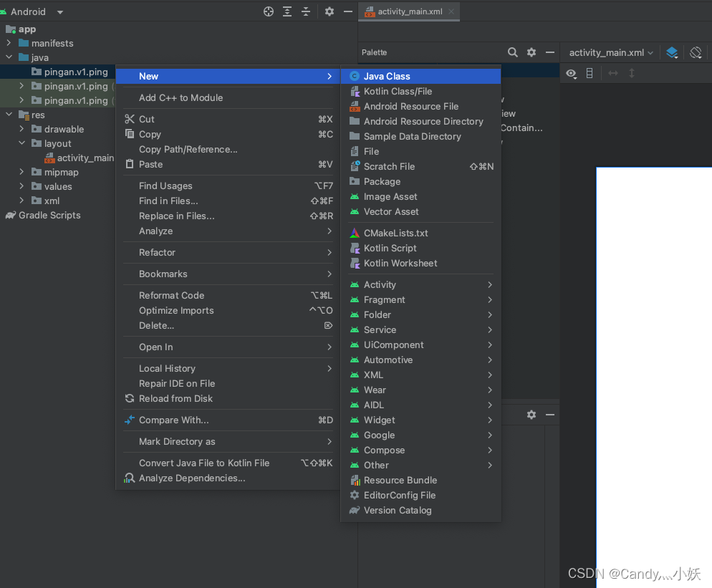The image size is (712, 588).
Task: Click the Palette search magnifier icon
Action: click(x=513, y=52)
